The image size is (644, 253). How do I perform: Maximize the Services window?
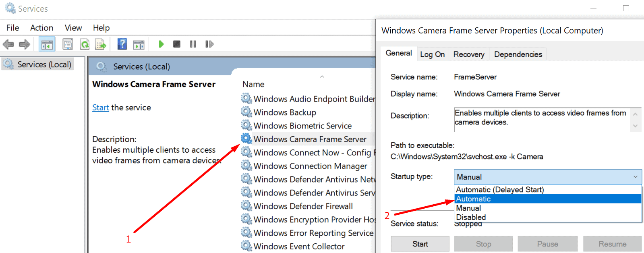(626, 8)
